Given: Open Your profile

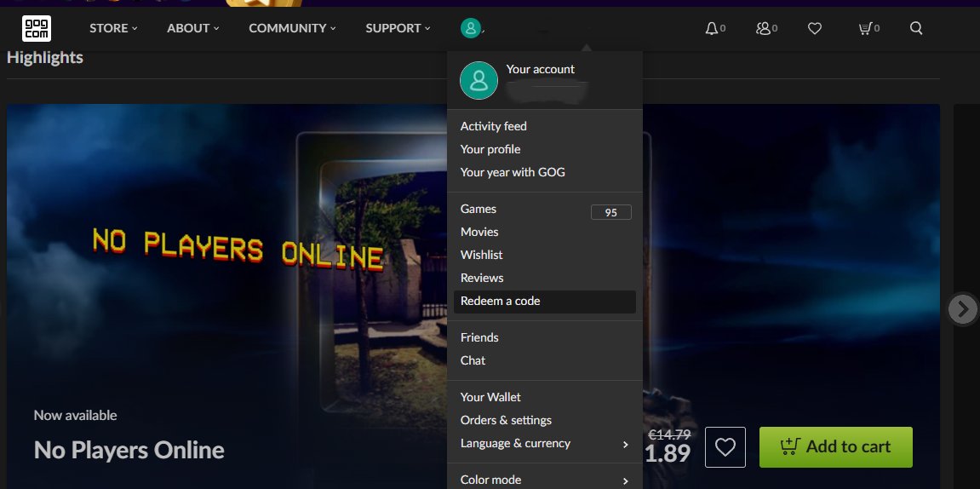Looking at the screenshot, I should (x=490, y=149).
